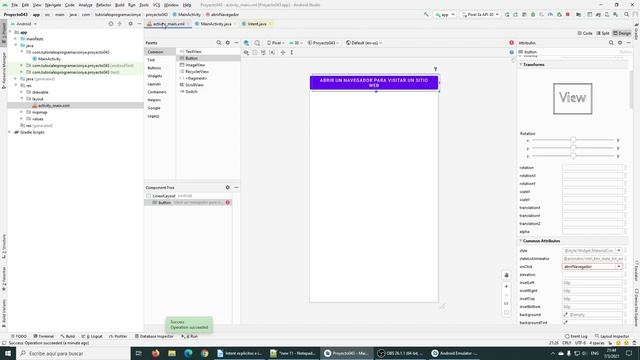Image resolution: width=640 pixels, height=360 pixels.
Task: Minimize the Component Tree panel
Action: coord(236,187)
